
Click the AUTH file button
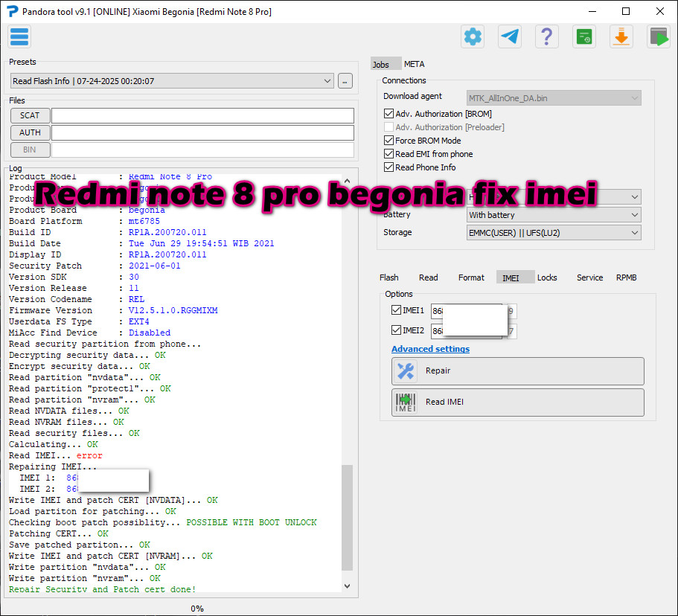click(x=30, y=132)
